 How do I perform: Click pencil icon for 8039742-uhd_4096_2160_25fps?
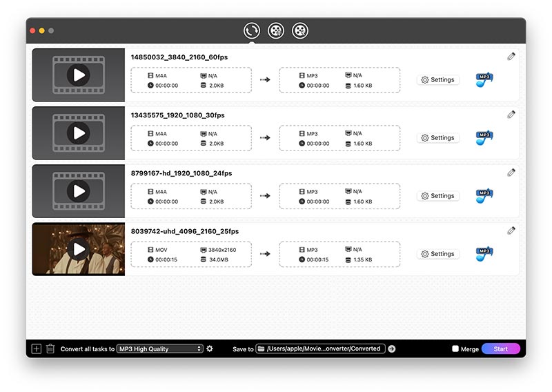(x=511, y=231)
